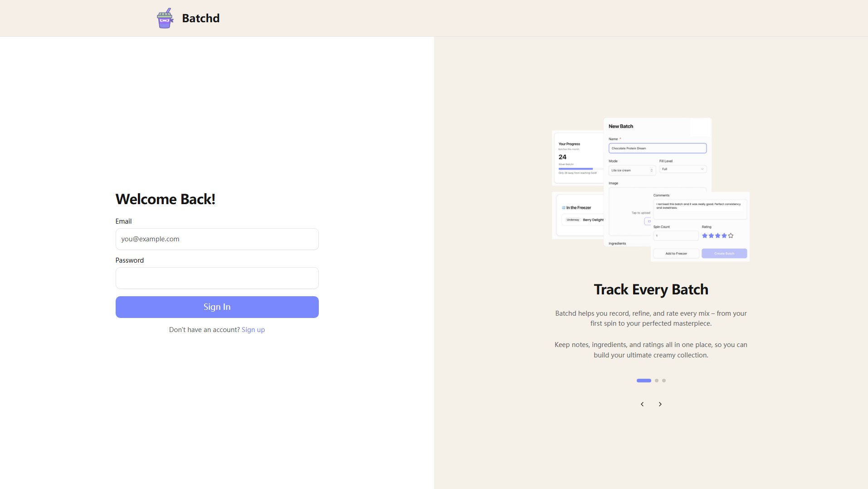Open the Fill Level dropdown
Image resolution: width=868 pixels, height=489 pixels.
click(683, 169)
